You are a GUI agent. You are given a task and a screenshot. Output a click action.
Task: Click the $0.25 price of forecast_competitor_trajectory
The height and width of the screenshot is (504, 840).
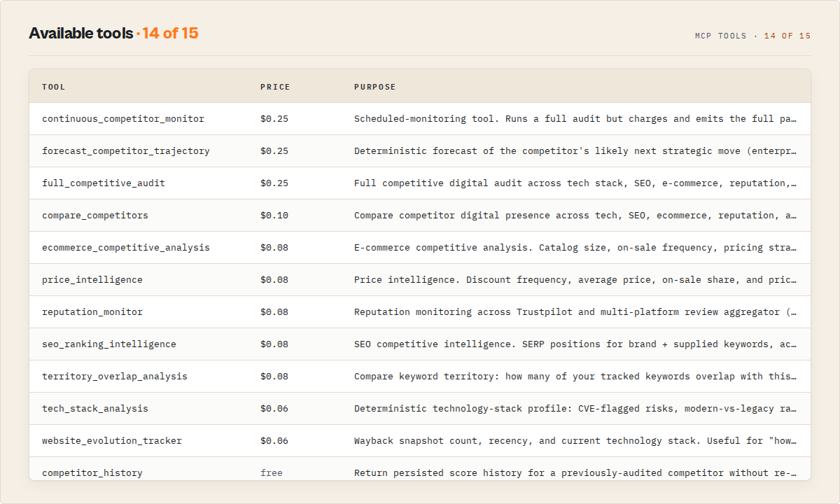point(274,151)
